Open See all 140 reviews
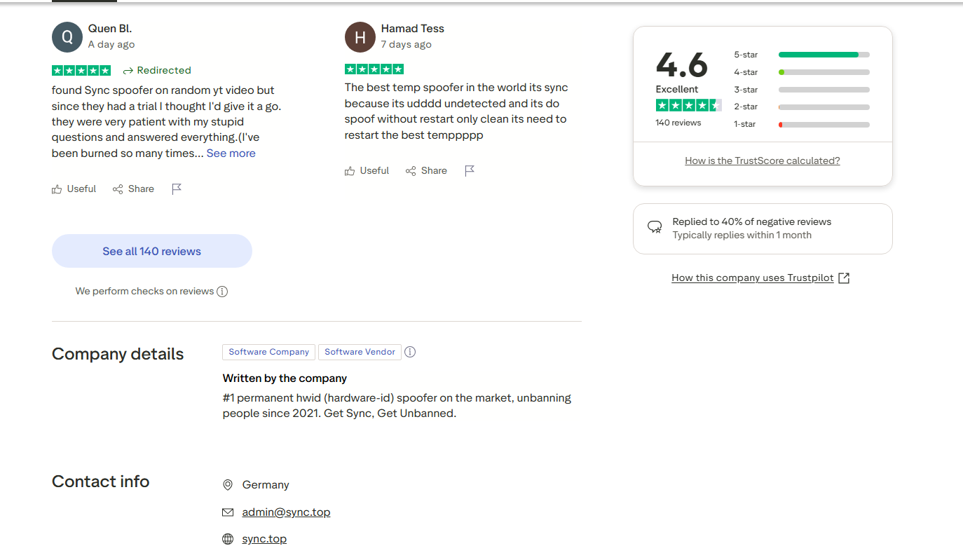963x560 pixels. pyautogui.click(x=152, y=251)
